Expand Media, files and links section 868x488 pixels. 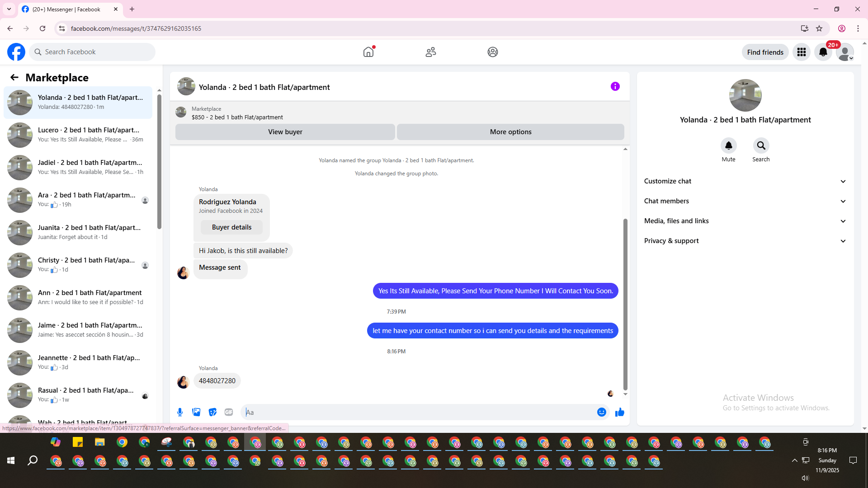click(x=745, y=221)
